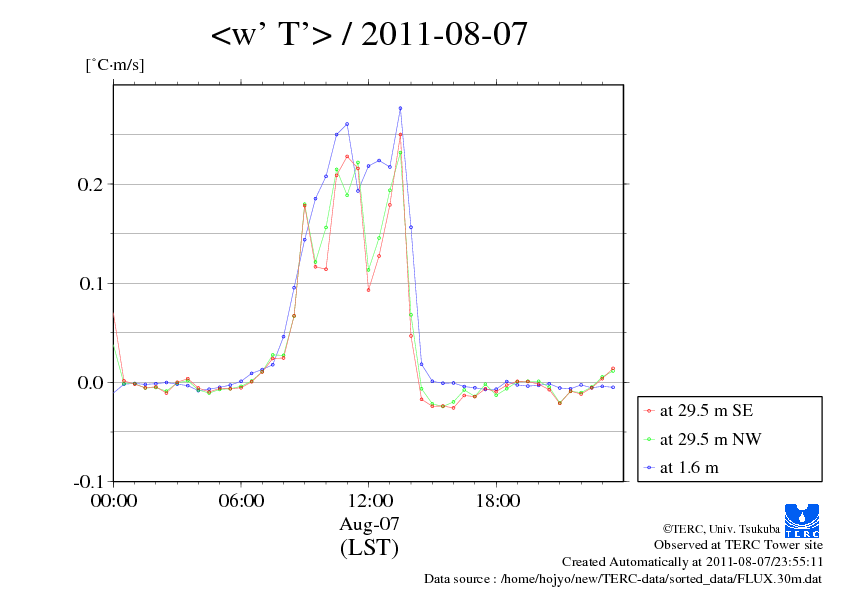842x595 pixels.
Task: Click the TERC logo icon
Action: point(802,520)
